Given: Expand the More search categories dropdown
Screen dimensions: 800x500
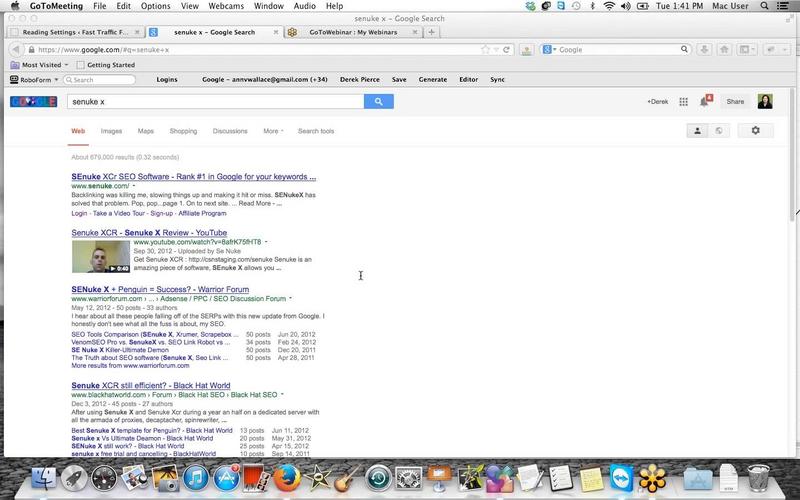Looking at the screenshot, I should (273, 131).
